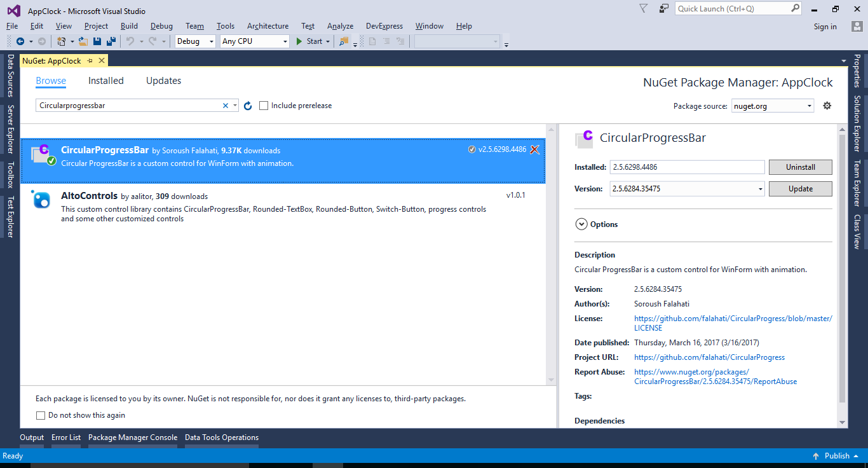The height and width of the screenshot is (468, 868).
Task: Click the Uninstall button
Action: point(801,167)
